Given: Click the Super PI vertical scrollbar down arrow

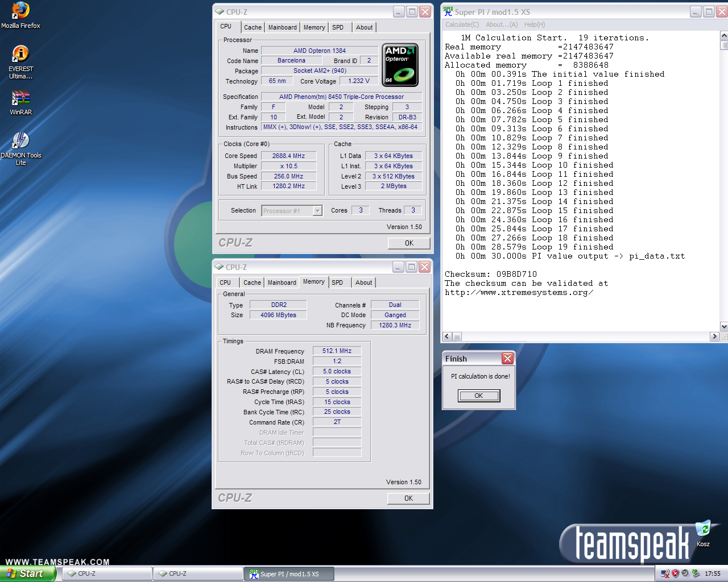Looking at the screenshot, I should pyautogui.click(x=724, y=327).
